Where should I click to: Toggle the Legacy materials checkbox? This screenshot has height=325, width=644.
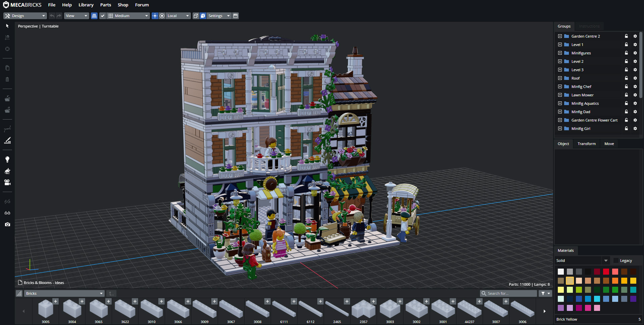pos(615,261)
